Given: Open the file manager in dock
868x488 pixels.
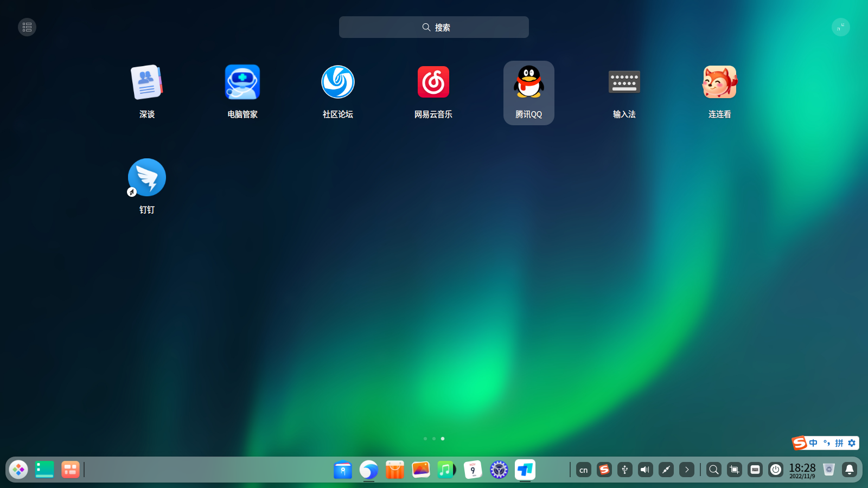Looking at the screenshot, I should coord(343,470).
